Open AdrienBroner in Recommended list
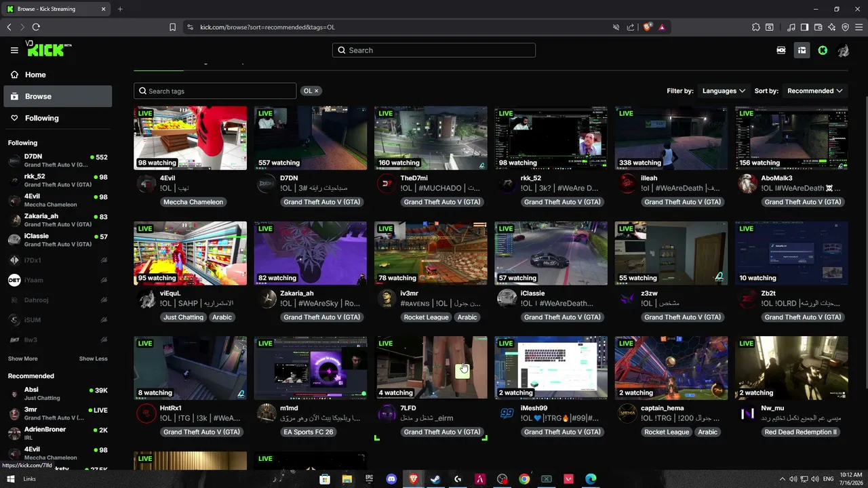The width and height of the screenshot is (868, 488). pos(58,433)
